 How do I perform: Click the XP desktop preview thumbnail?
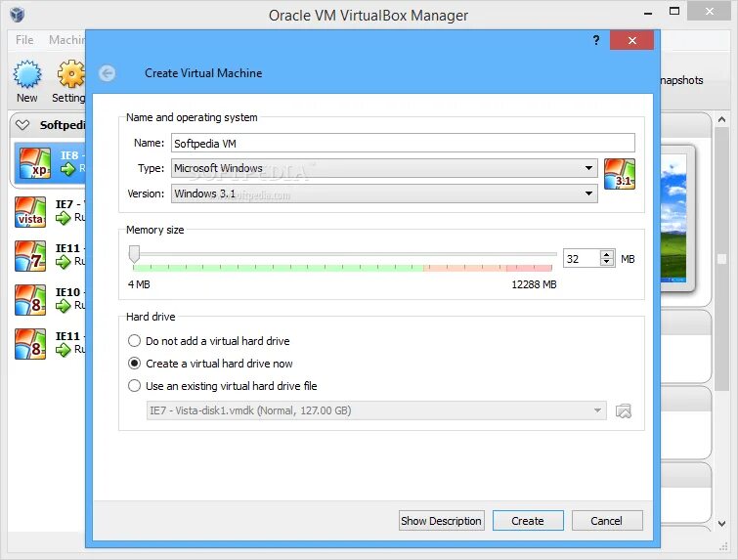[673, 218]
